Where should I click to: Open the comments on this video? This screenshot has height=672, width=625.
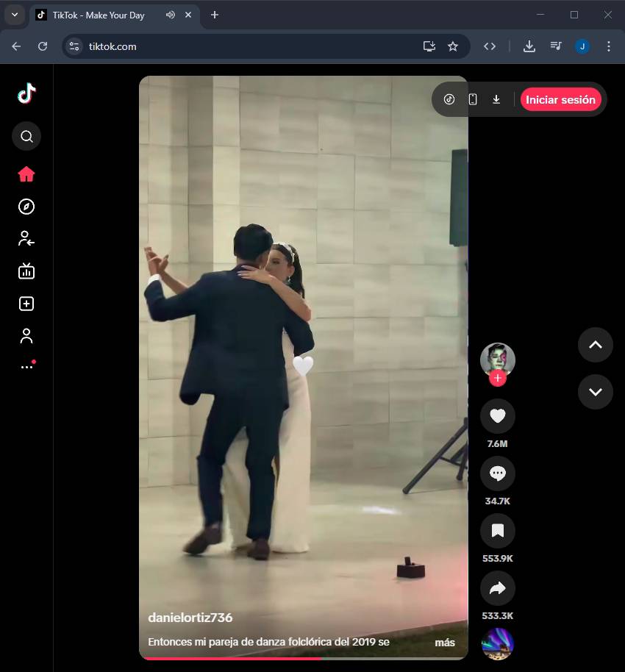coord(497,474)
